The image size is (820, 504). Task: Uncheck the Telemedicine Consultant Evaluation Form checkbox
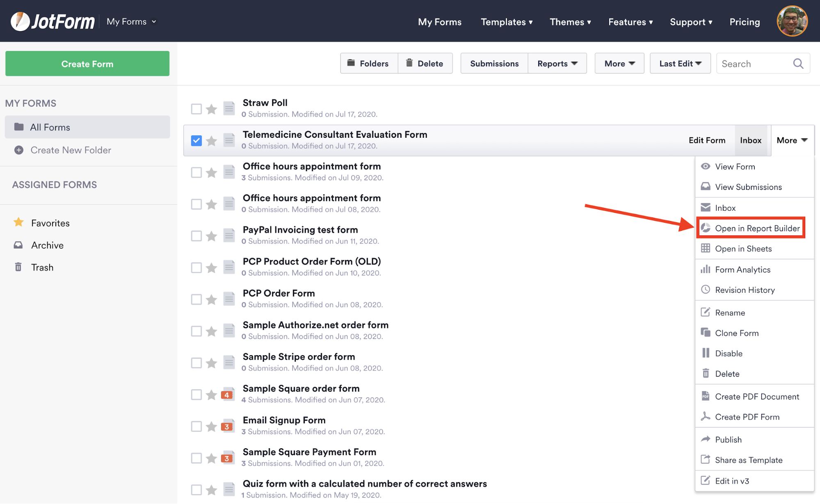196,141
